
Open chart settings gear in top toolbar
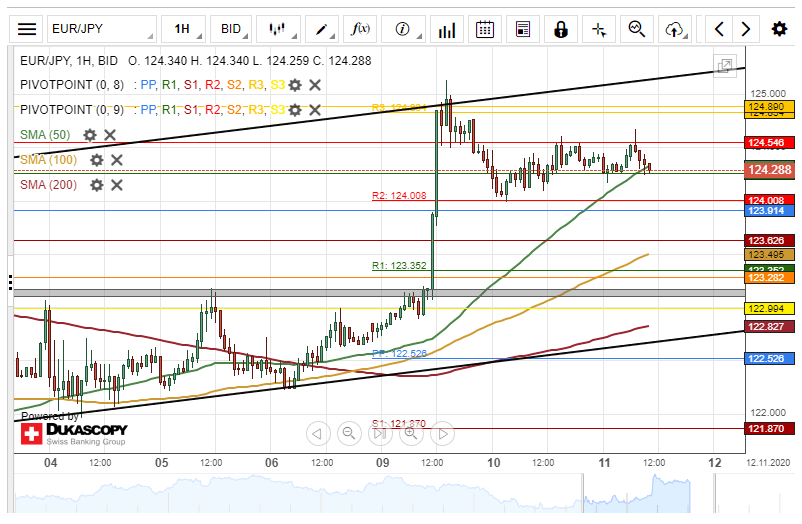point(779,29)
